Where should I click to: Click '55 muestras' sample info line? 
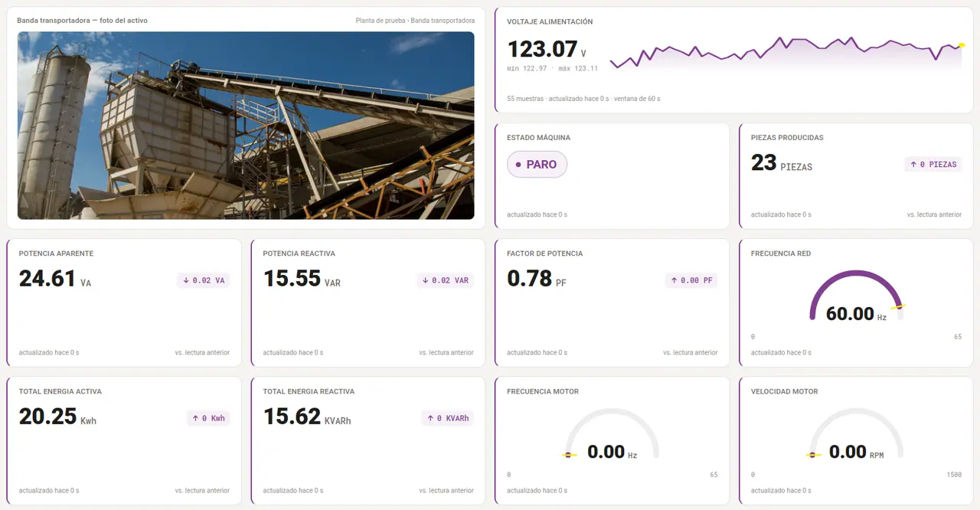pos(583,99)
